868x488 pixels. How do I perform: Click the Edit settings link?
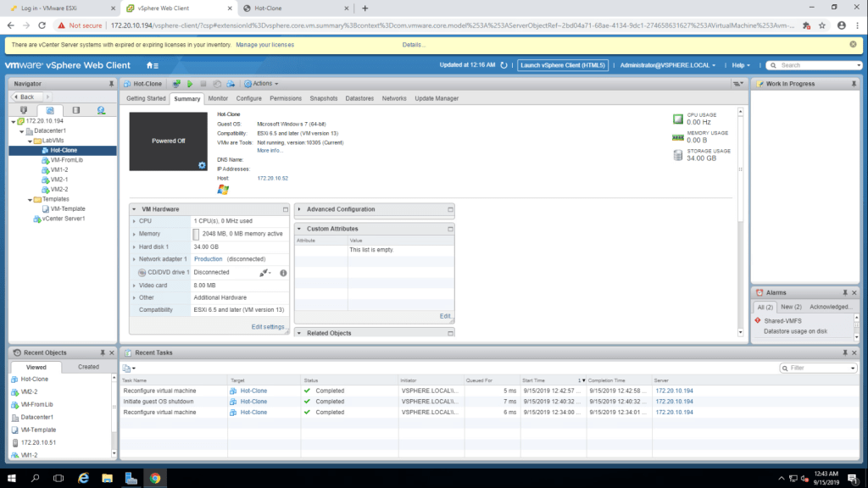(x=268, y=327)
